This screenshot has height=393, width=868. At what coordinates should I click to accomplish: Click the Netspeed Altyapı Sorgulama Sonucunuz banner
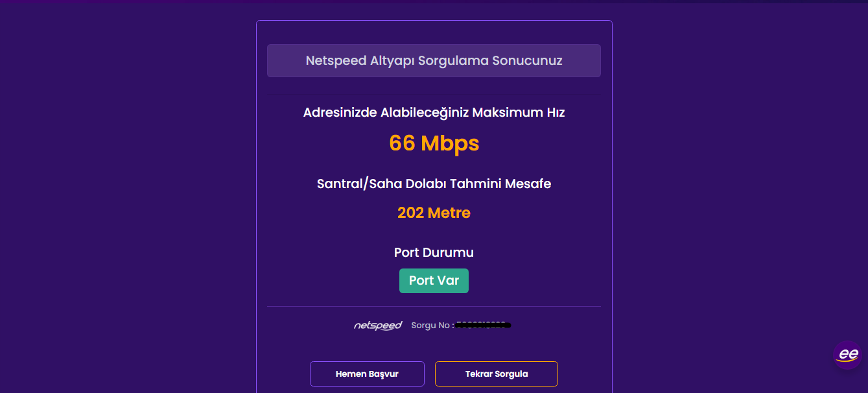(434, 61)
